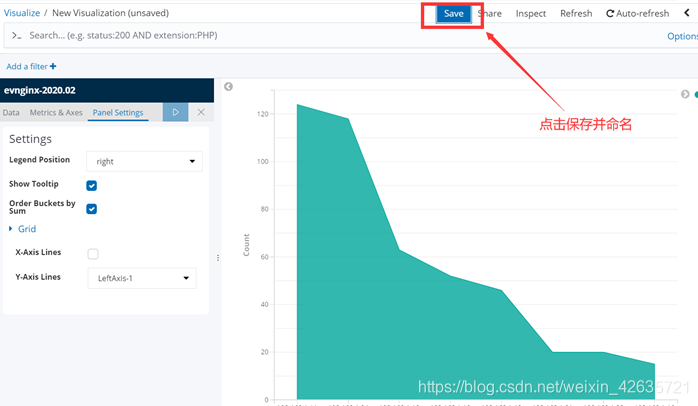
Task: Enable the X-Axis Lines checkbox
Action: 93,254
